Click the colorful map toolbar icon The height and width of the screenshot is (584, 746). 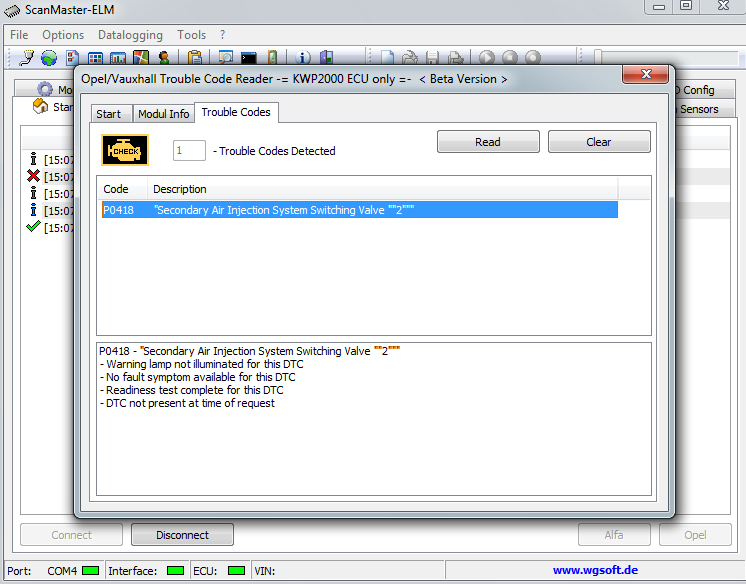141,58
